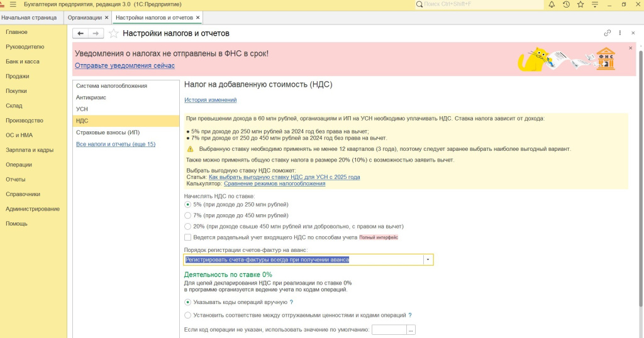The width and height of the screenshot is (644, 338).
Task: Select Указывать коды операций вручную option
Action: pos(187,302)
